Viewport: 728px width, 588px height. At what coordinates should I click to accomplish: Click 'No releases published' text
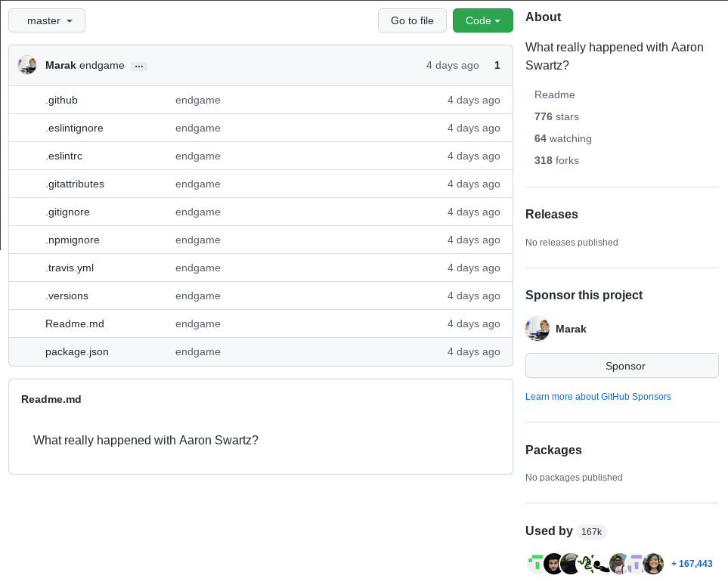coord(572,243)
